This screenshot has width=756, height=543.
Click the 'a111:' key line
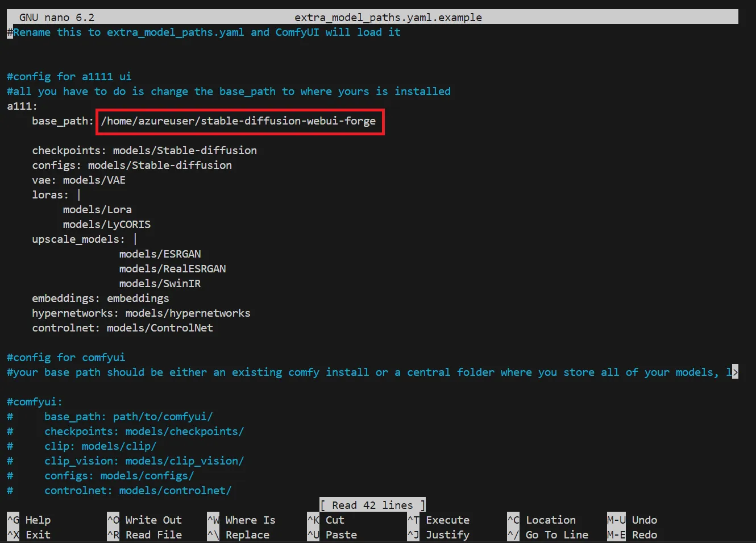(x=22, y=106)
